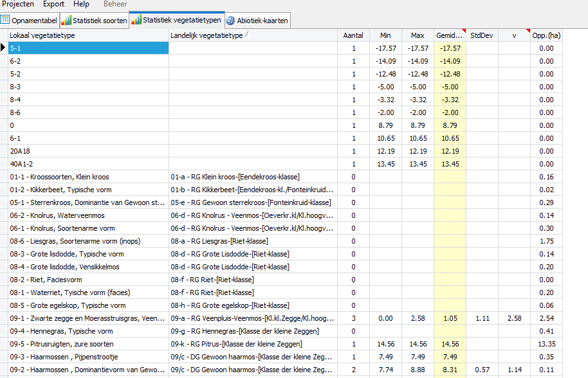588x378 pixels.
Task: Click the StdDev column header
Action: pos(482,35)
